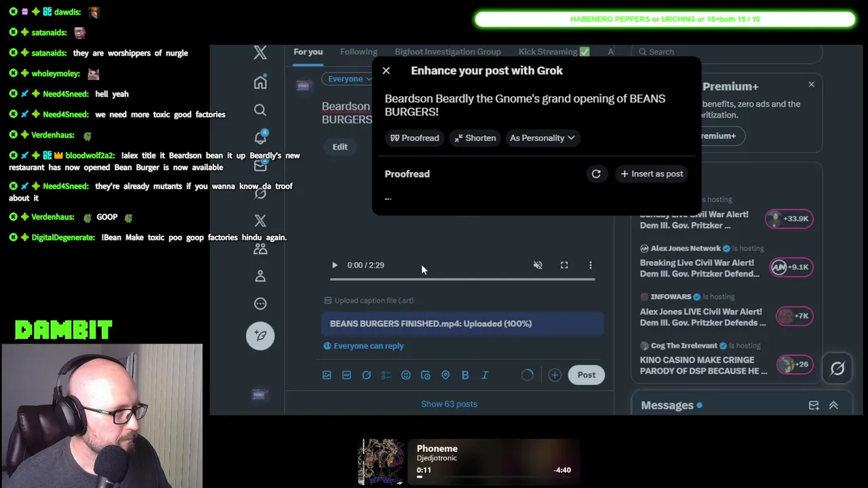Switch to the For you tab
868x488 pixels.
coord(308,52)
